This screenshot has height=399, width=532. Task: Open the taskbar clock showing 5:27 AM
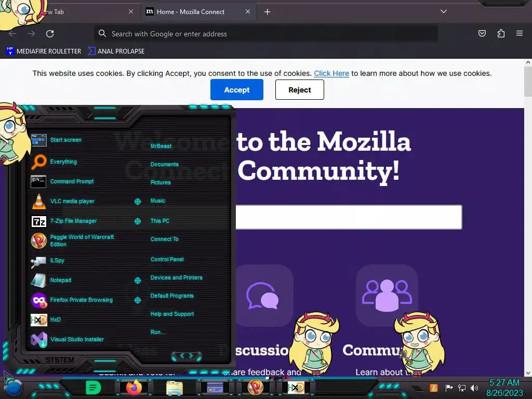pos(504,388)
